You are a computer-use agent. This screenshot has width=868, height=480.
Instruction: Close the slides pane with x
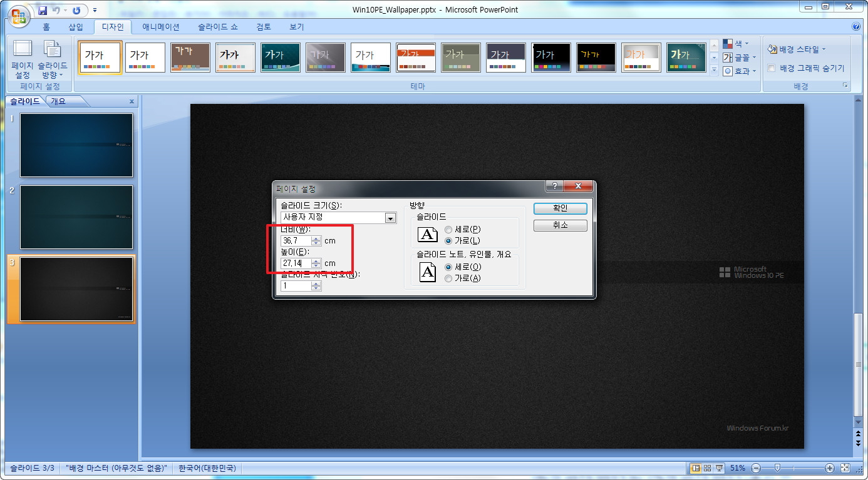click(132, 101)
